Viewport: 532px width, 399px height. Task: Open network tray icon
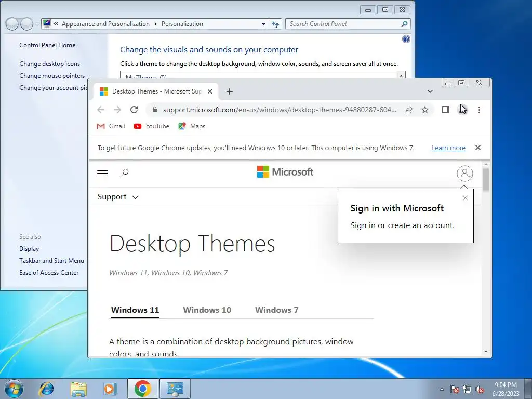(467, 389)
